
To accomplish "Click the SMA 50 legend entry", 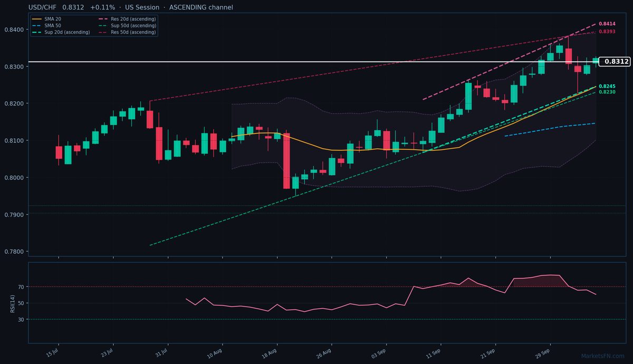I will (x=46, y=25).
